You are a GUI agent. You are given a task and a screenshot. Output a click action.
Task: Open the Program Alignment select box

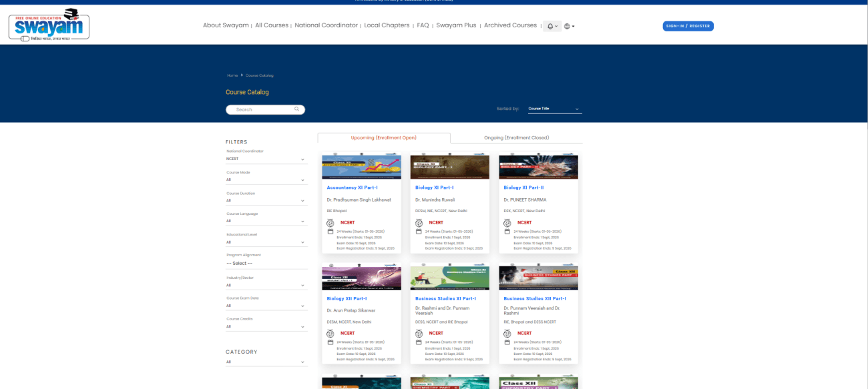(x=266, y=264)
